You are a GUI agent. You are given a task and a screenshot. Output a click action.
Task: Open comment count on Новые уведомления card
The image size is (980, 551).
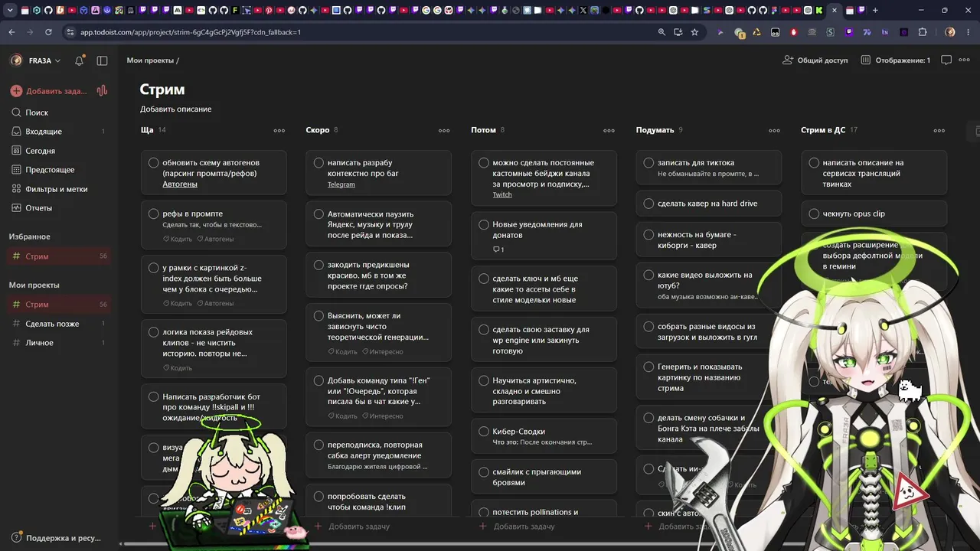click(x=498, y=249)
